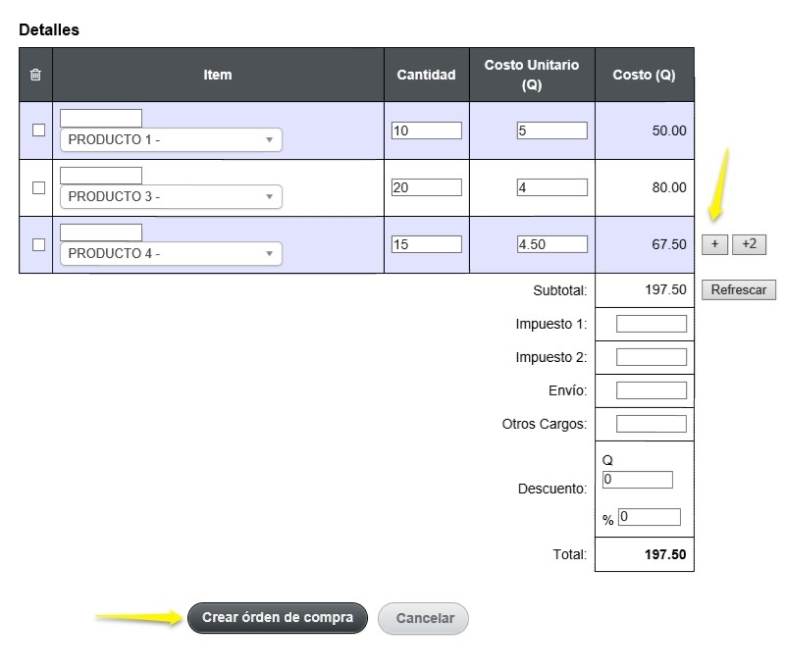Click quantity field showing 20
785x672 pixels.
pos(427,187)
